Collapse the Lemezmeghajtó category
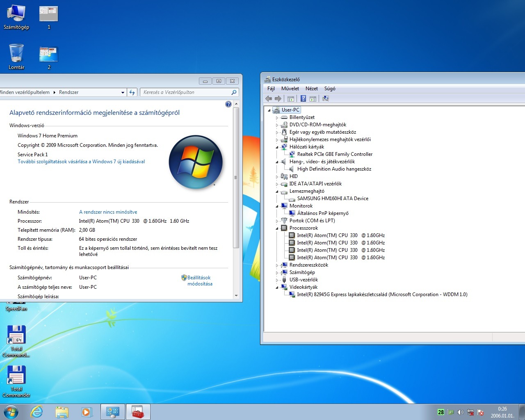This screenshot has width=525, height=420. pos(277,191)
